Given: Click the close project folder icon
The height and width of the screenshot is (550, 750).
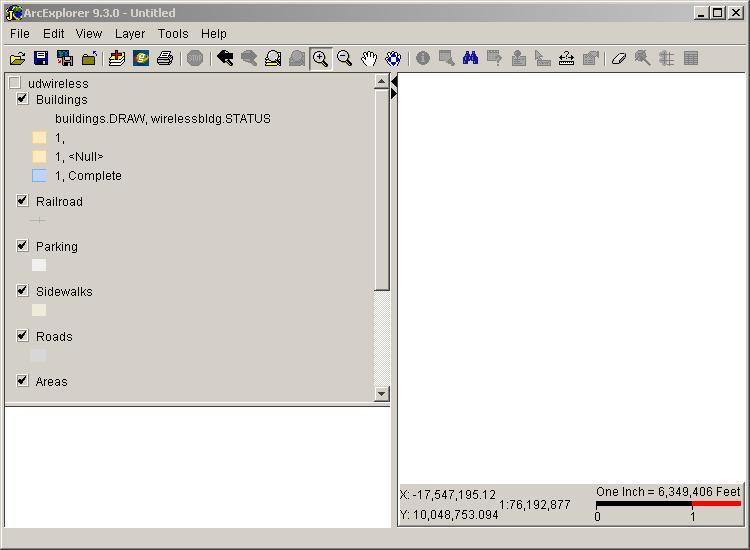Looking at the screenshot, I should 89,59.
